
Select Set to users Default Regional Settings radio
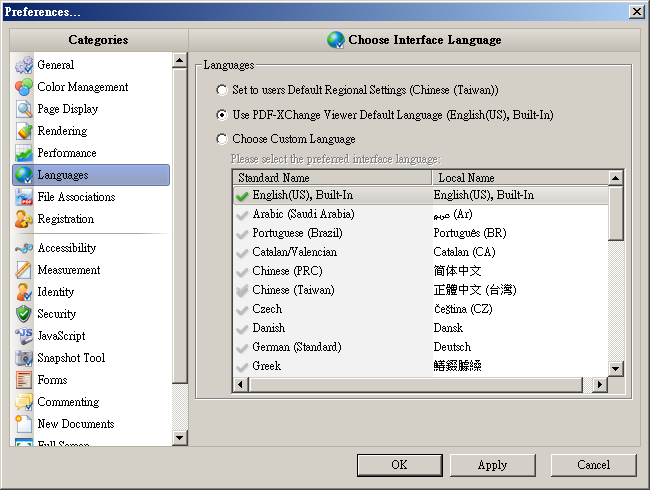click(x=222, y=90)
